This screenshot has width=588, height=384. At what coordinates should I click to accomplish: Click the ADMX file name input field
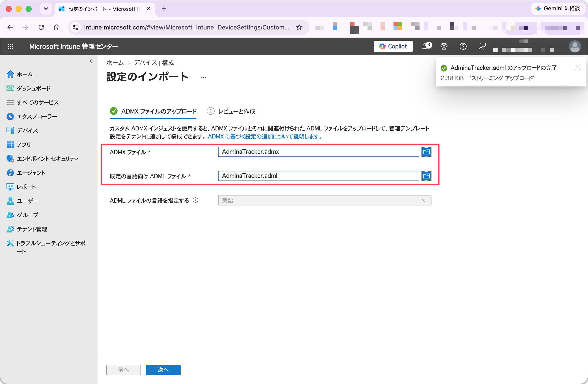[318, 152]
